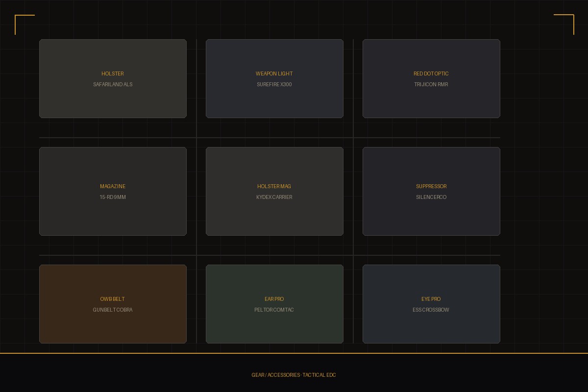
Task: Click the top-left gold corner bracket
Action: click(x=24, y=24)
